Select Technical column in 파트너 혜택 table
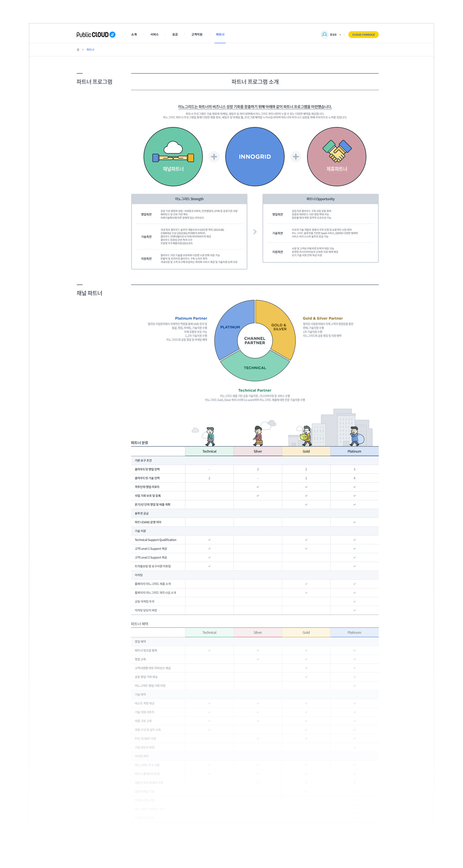 click(x=209, y=632)
